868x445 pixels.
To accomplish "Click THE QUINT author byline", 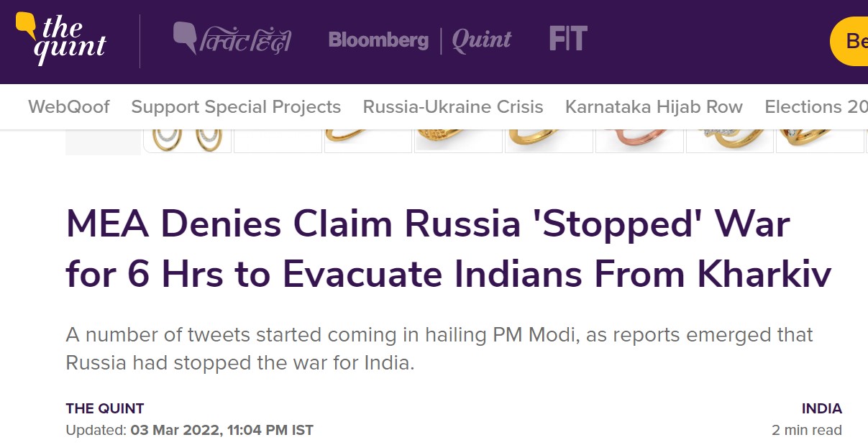I will (105, 409).
